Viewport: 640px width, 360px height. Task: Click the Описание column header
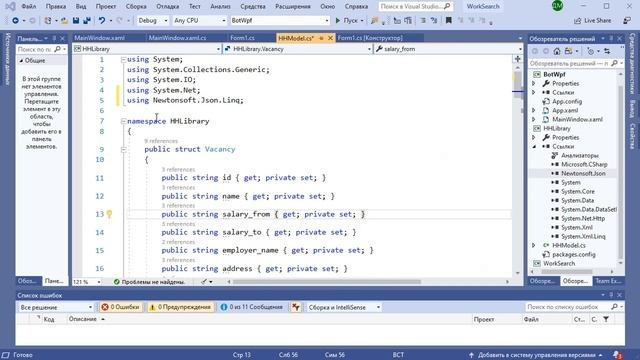coord(82,319)
